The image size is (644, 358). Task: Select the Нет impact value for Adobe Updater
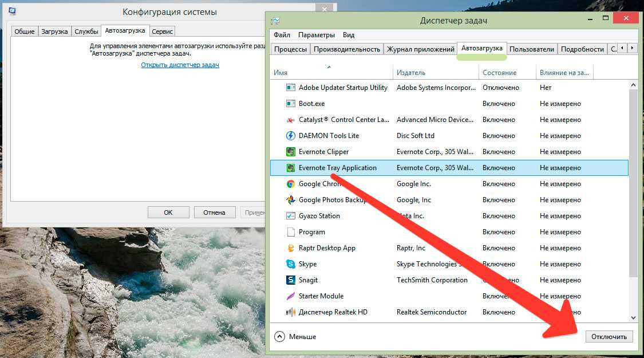coord(546,88)
